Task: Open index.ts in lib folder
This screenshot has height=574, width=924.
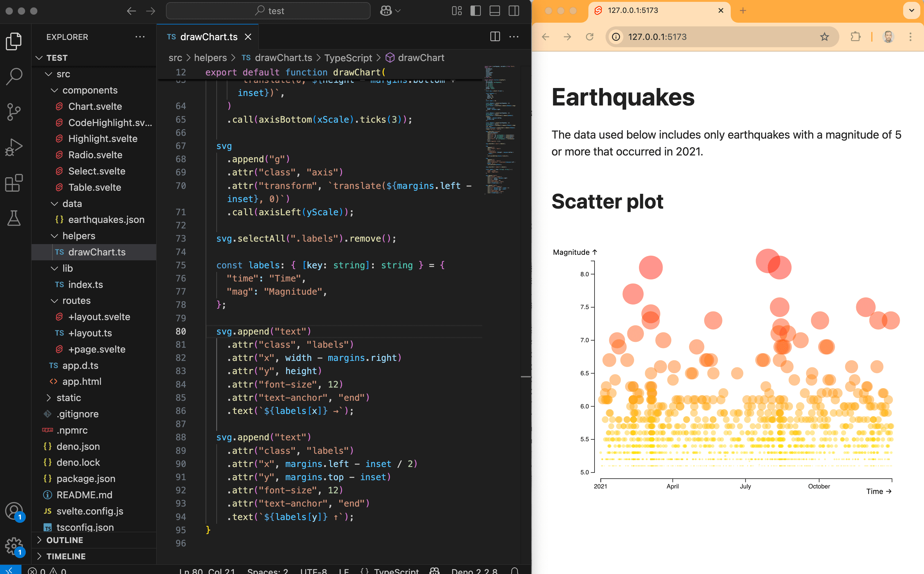Action: (94, 284)
